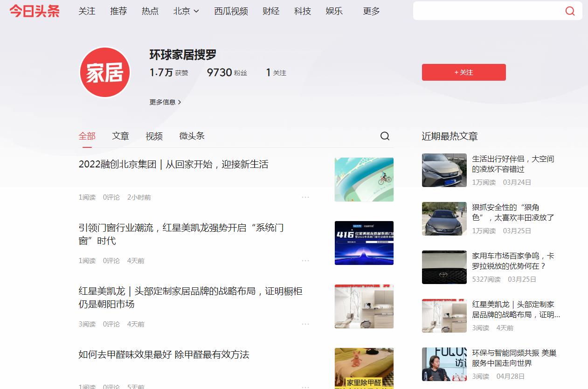Click the 今日头条 logo

(x=35, y=11)
